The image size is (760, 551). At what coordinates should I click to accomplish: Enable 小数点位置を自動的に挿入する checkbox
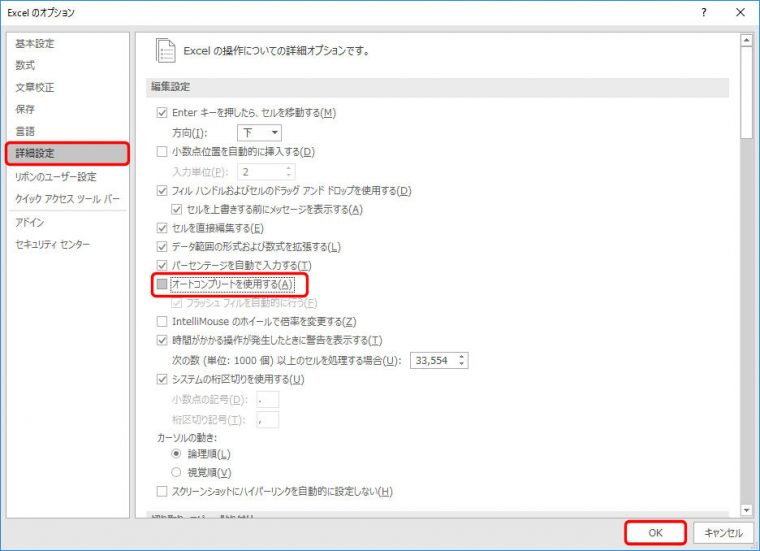[x=162, y=152]
